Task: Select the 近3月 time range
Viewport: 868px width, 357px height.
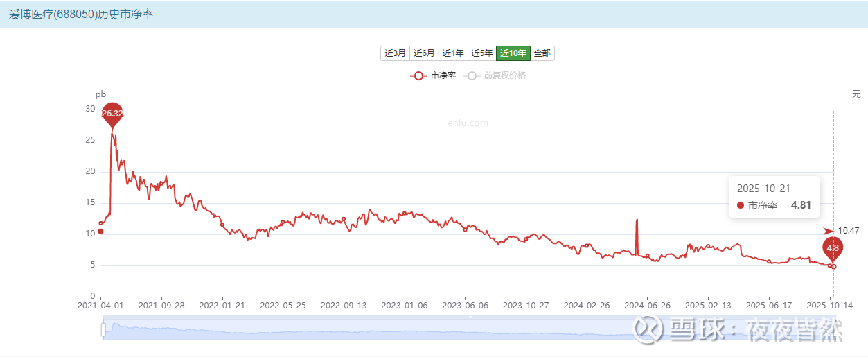Action: point(395,53)
